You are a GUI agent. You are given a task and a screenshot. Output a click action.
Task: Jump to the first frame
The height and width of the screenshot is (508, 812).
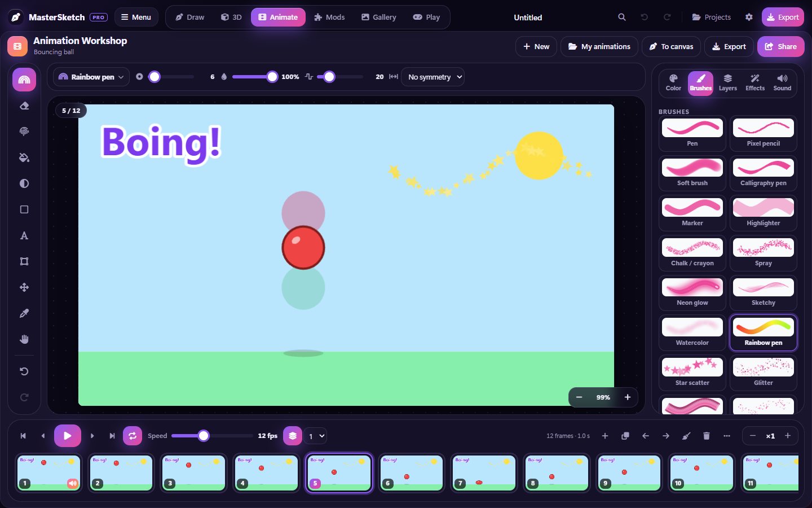pyautogui.click(x=23, y=436)
